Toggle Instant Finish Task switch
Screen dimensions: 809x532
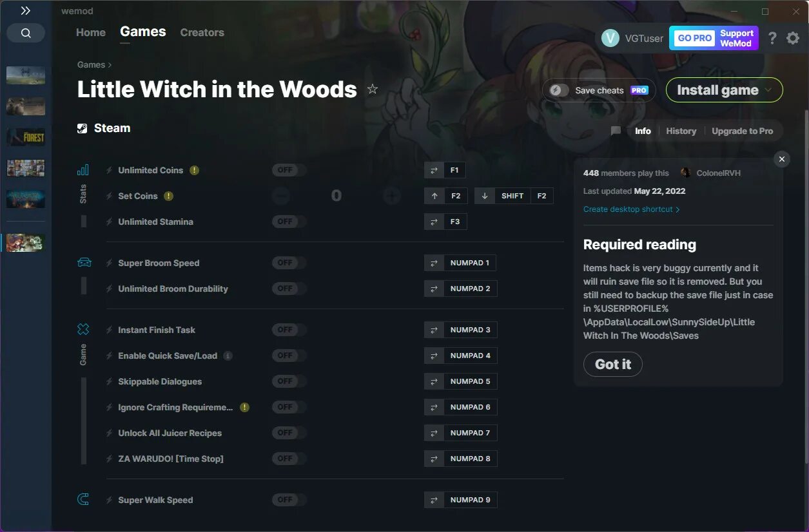coord(289,330)
